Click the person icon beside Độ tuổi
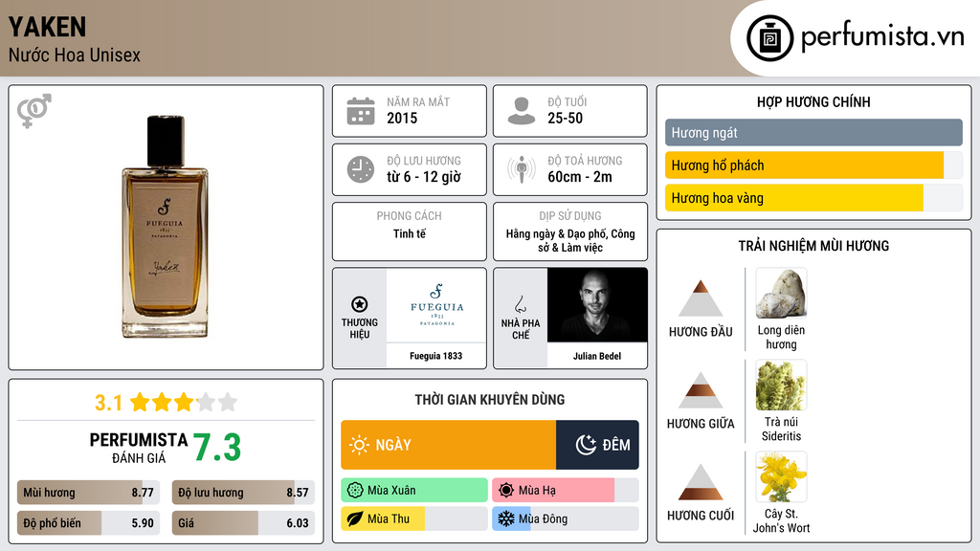 point(522,111)
